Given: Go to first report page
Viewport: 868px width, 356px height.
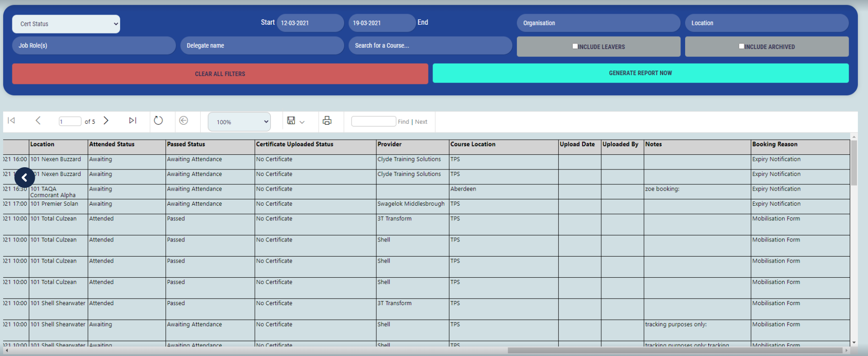Looking at the screenshot, I should 12,120.
